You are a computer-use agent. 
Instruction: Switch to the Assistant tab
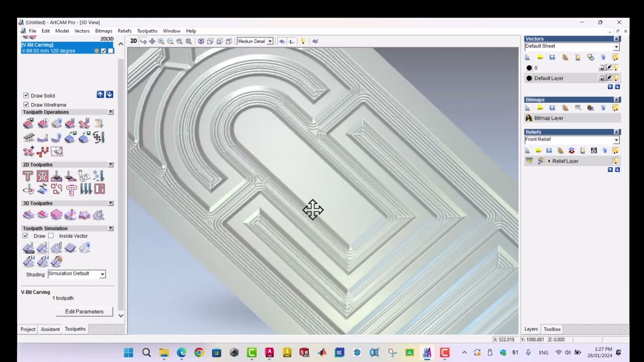tap(50, 329)
